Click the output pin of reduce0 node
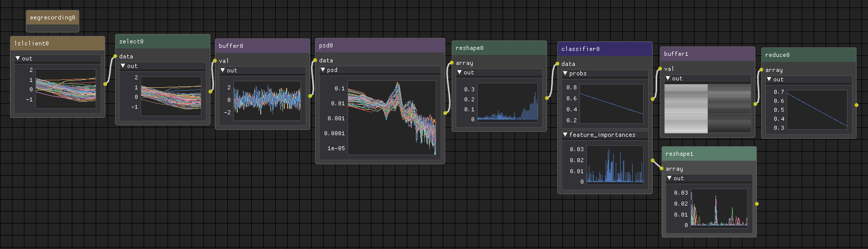 pyautogui.click(x=857, y=105)
